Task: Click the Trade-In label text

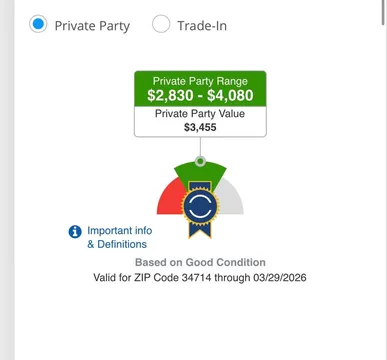Action: point(202,26)
